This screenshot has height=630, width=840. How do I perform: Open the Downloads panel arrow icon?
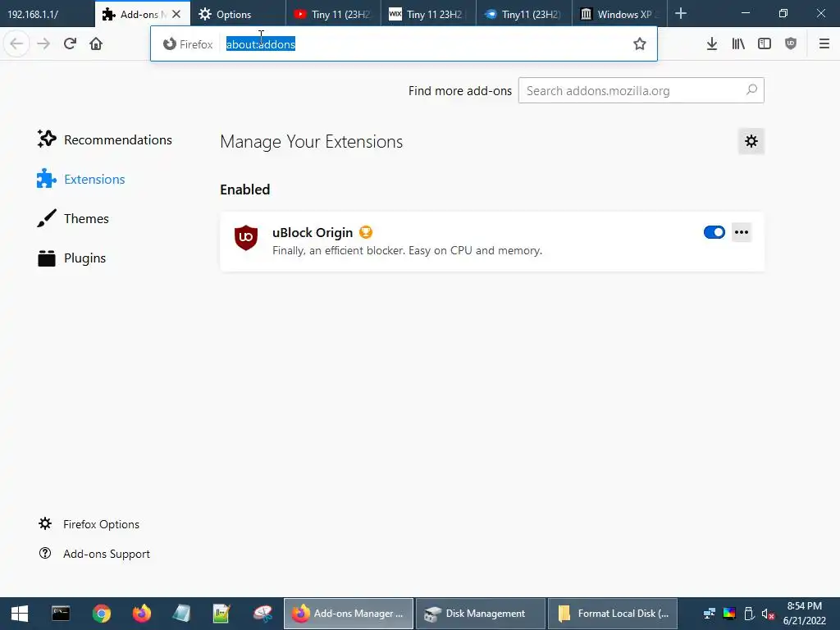[712, 44]
